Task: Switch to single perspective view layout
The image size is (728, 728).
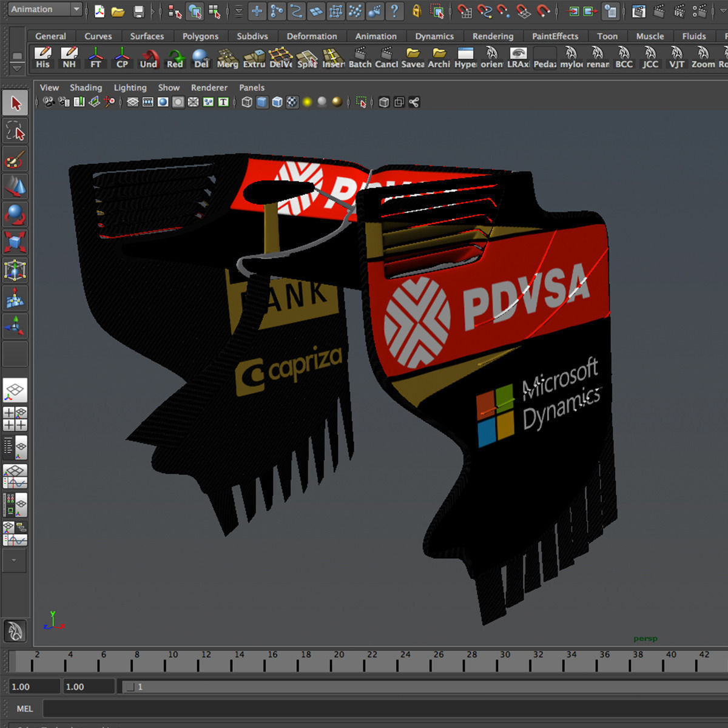Action: tap(15, 390)
